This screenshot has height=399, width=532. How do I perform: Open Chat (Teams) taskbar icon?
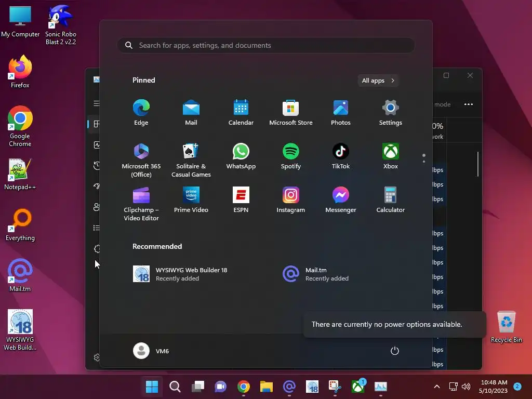(x=220, y=387)
